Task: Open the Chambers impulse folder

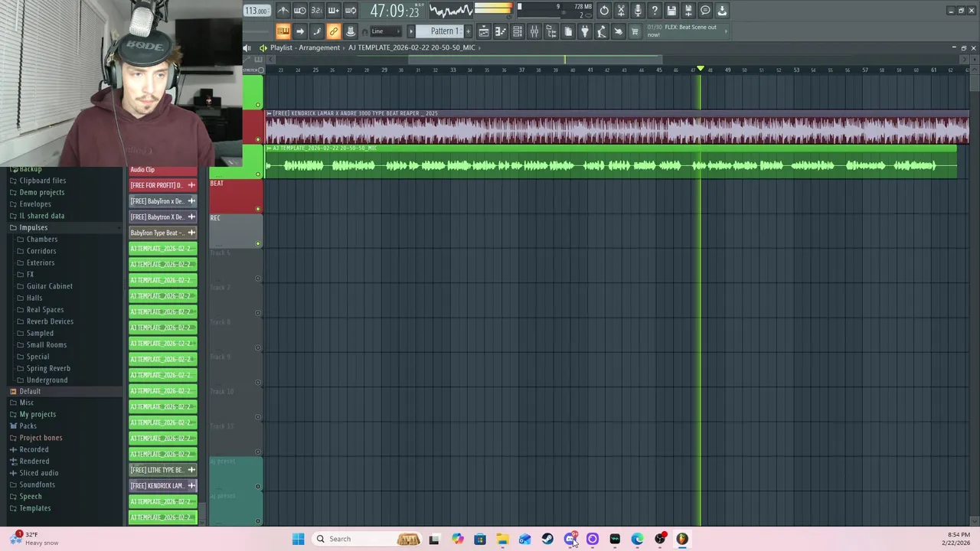Action: tap(42, 239)
